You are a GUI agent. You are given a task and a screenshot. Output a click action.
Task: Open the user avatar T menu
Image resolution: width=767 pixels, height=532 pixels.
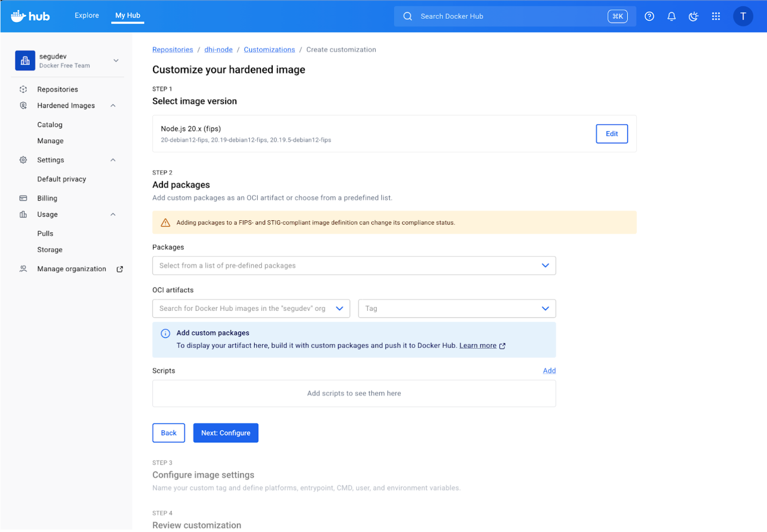(x=742, y=16)
